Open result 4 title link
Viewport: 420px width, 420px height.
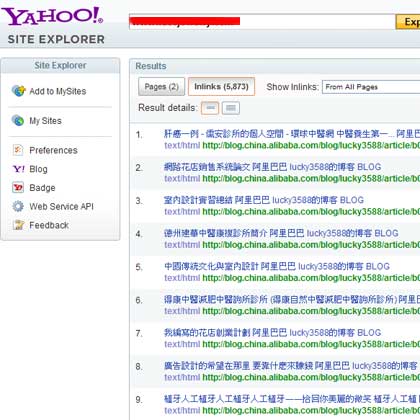coord(281,233)
